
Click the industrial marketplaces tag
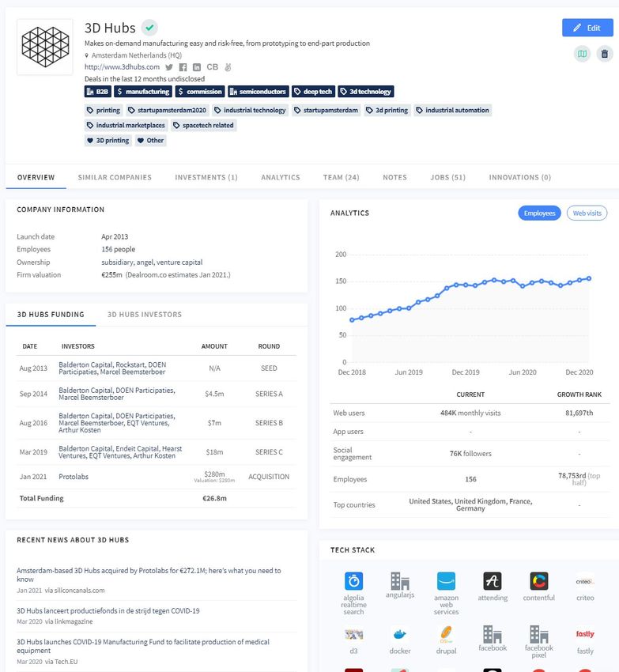click(x=126, y=125)
